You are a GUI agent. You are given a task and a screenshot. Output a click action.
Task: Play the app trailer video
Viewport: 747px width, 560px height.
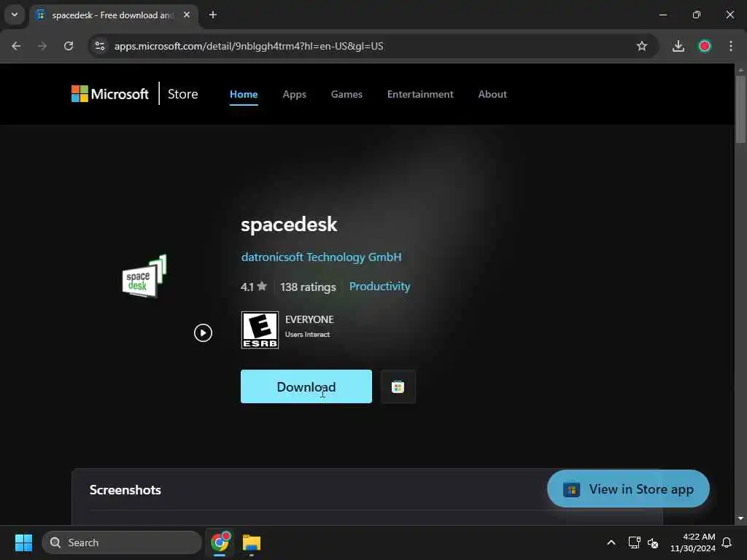[x=203, y=332]
